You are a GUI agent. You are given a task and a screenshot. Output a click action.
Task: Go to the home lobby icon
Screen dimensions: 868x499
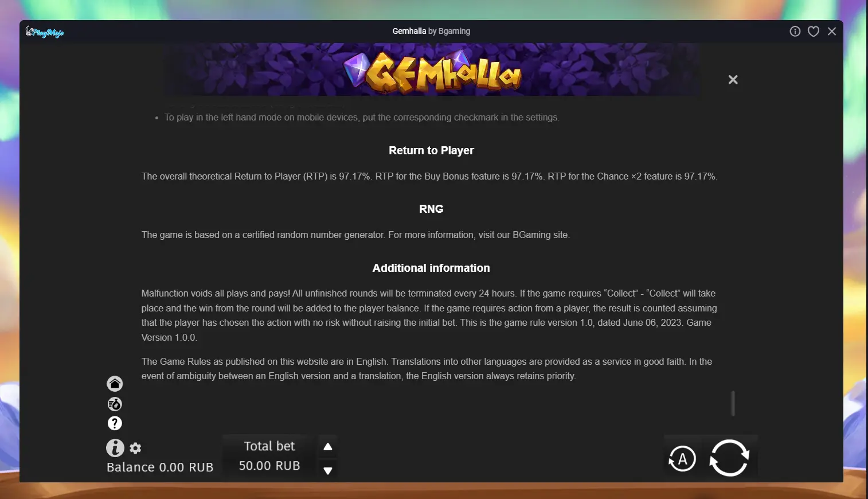click(115, 384)
